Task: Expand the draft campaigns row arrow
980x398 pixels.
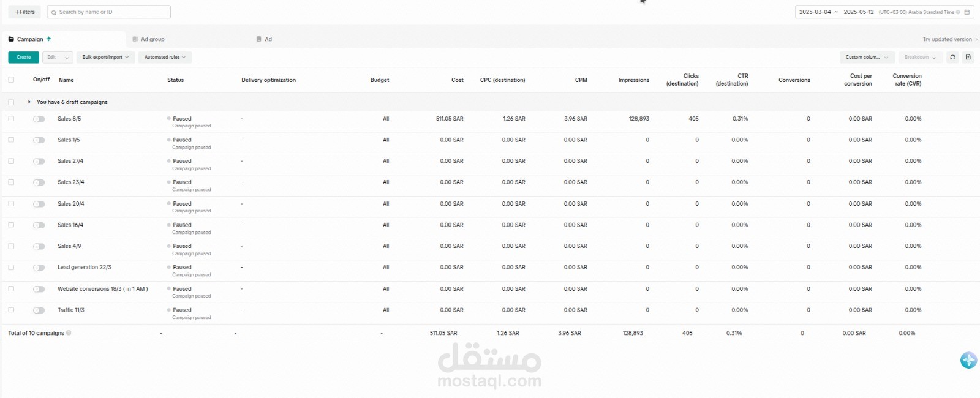Action: coord(29,102)
